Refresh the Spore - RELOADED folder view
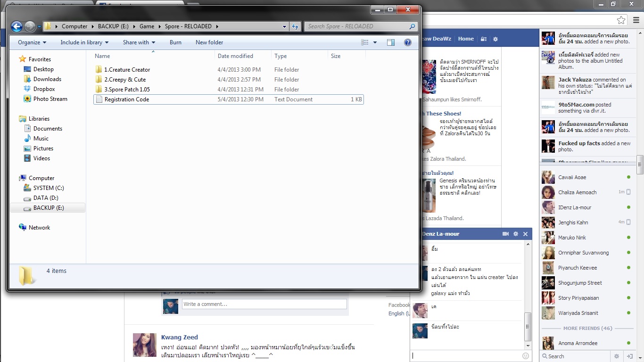The width and height of the screenshot is (644, 362). [296, 26]
